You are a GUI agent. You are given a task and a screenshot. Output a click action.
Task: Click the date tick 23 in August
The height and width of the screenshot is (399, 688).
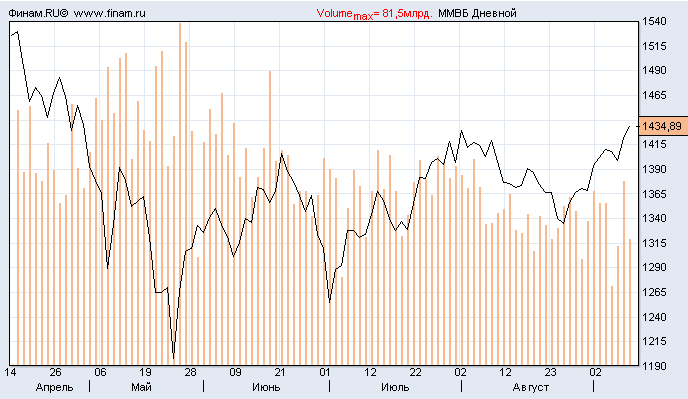(550, 373)
